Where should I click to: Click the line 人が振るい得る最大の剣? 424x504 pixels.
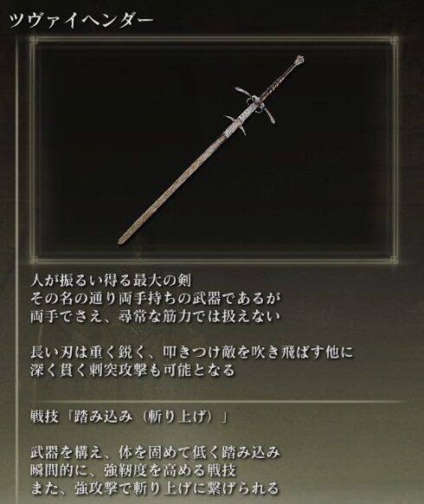pos(111,281)
